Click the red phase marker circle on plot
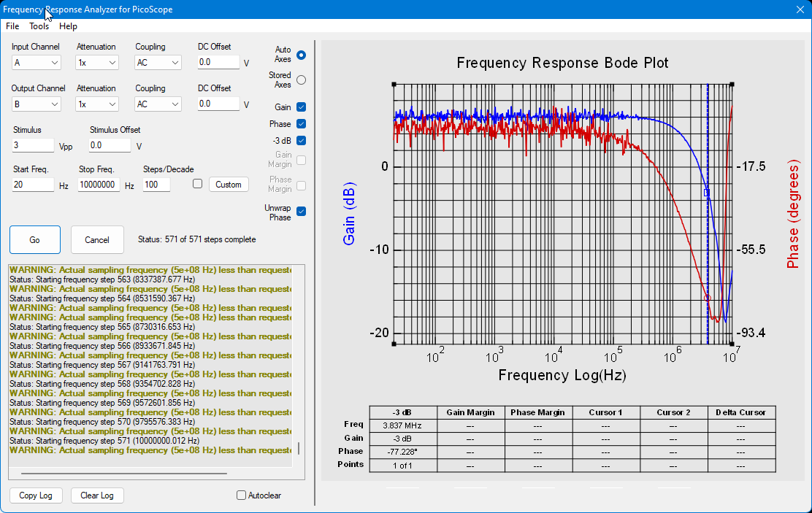This screenshot has width=812, height=513. [x=708, y=298]
